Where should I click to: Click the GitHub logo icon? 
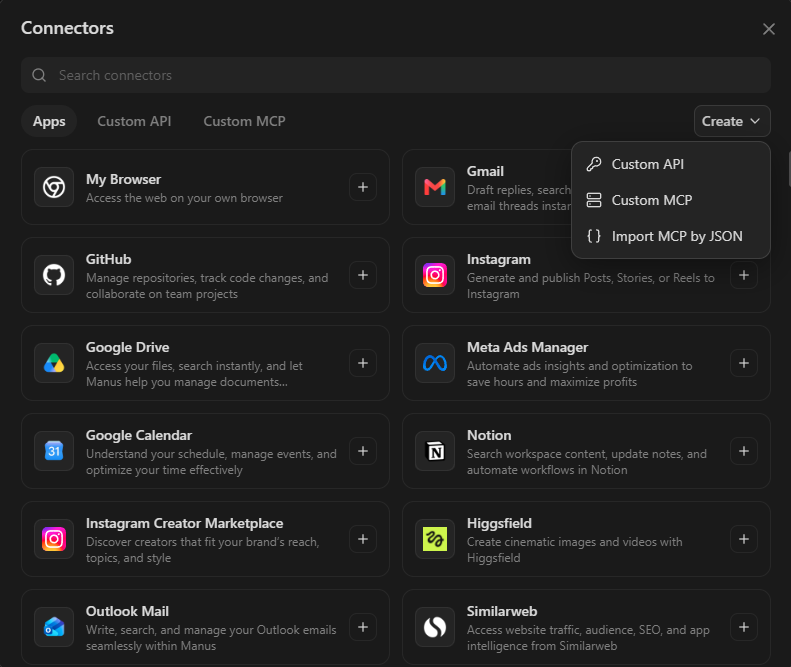click(54, 275)
